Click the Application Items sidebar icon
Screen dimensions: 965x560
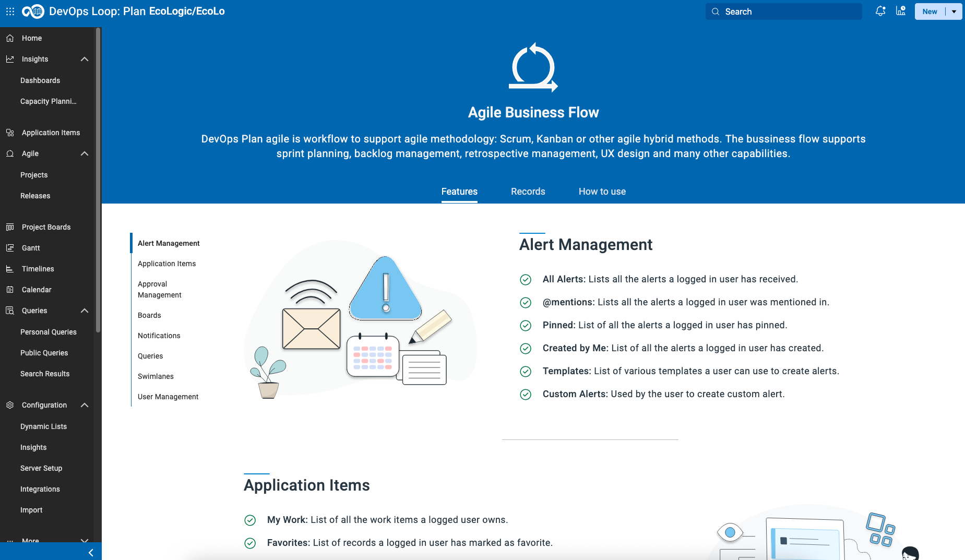point(10,133)
